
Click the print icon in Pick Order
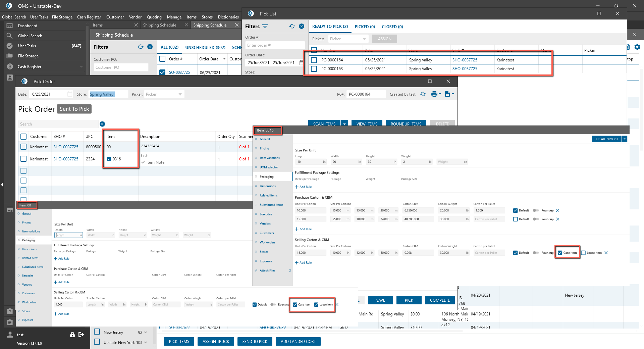click(x=434, y=94)
